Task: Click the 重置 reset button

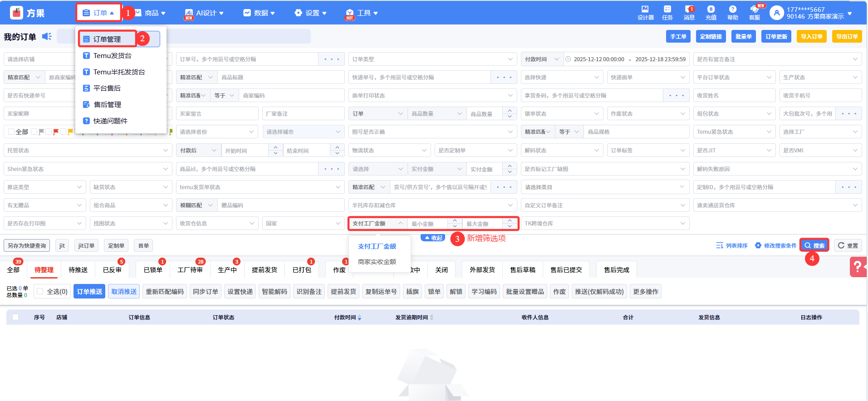Action: pyautogui.click(x=848, y=245)
